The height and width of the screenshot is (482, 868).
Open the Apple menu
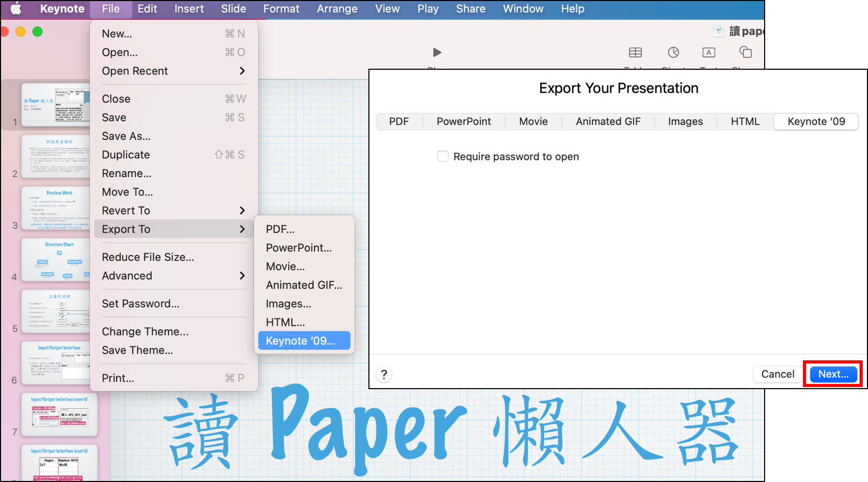16,8
